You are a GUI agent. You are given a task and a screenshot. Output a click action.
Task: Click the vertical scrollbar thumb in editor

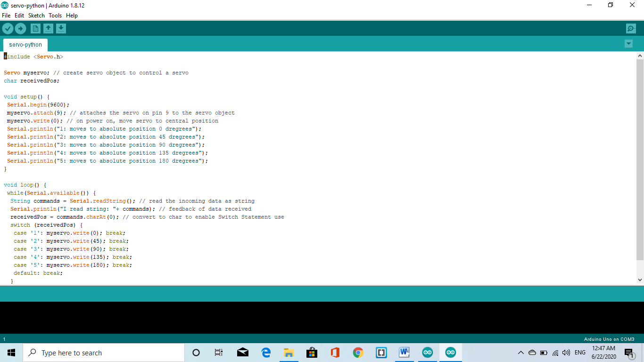[x=640, y=160]
